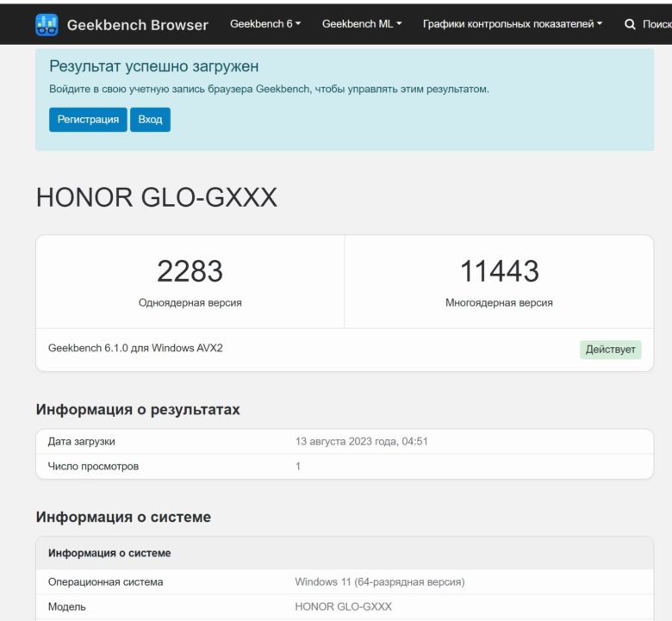Viewport: 672px width, 621px height.
Task: Click the Действует status badge
Action: pyautogui.click(x=610, y=350)
